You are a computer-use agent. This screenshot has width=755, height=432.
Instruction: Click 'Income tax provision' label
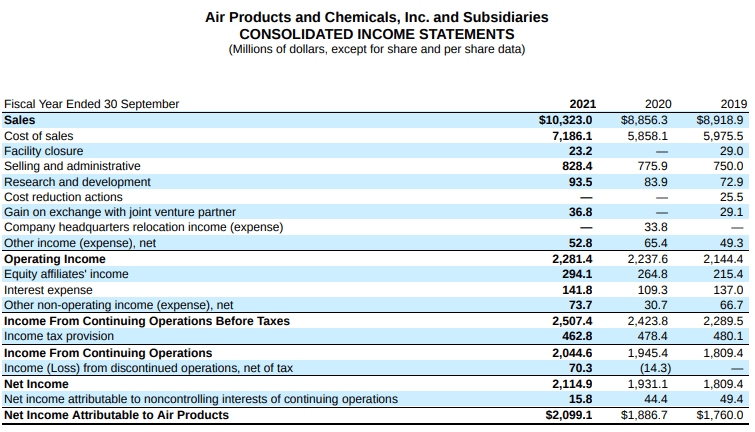59,336
